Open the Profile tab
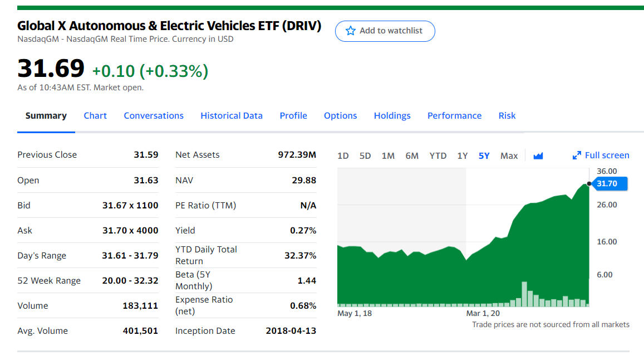This screenshot has width=644, height=360. coord(293,115)
